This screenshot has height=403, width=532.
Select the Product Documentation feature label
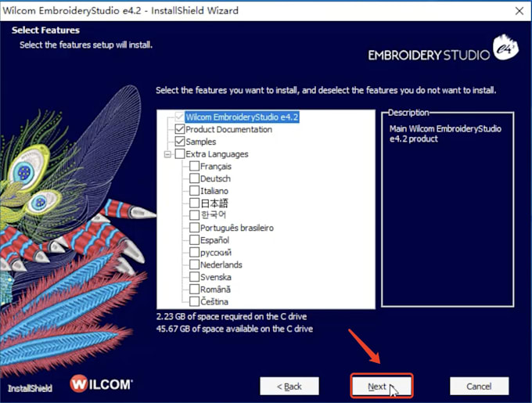point(229,130)
